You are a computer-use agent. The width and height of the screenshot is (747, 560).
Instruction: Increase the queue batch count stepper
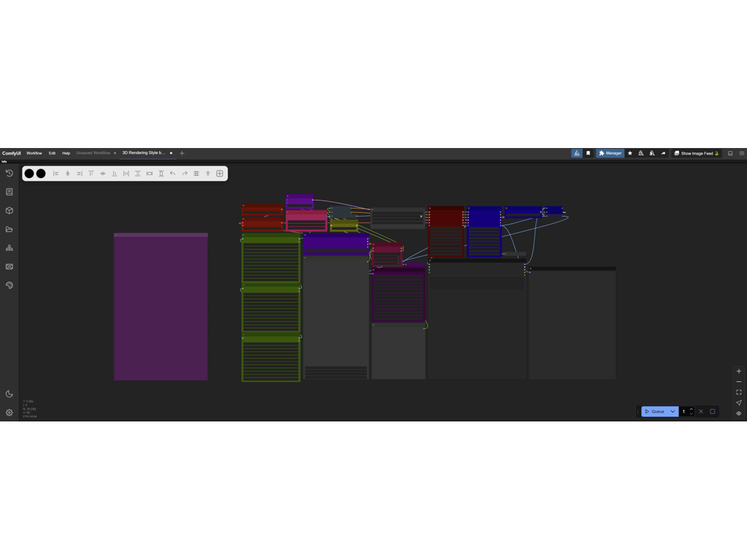click(692, 409)
